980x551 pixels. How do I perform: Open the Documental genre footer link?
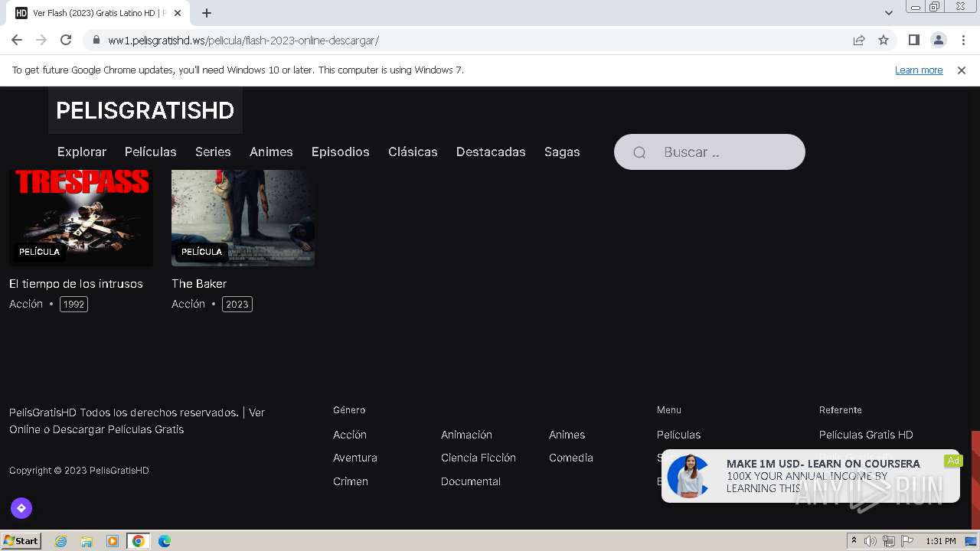(471, 481)
